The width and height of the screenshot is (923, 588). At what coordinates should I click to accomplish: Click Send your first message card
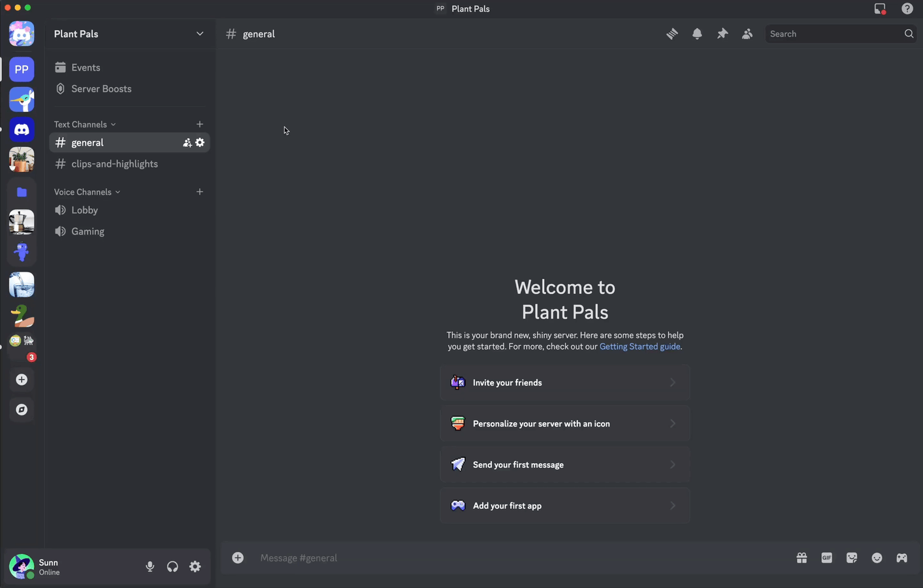tap(565, 465)
